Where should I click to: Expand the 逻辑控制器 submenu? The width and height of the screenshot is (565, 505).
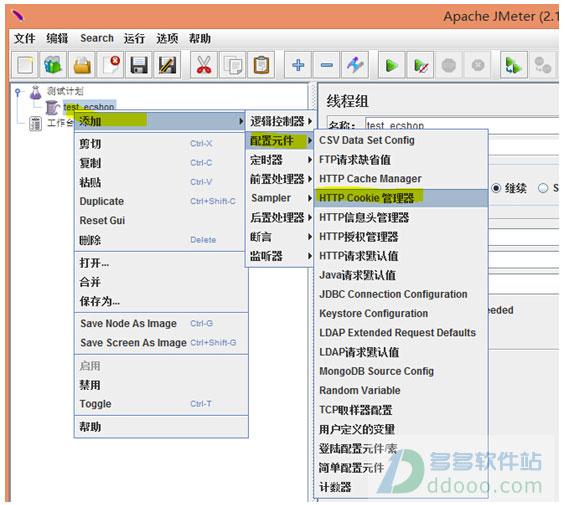point(281,121)
